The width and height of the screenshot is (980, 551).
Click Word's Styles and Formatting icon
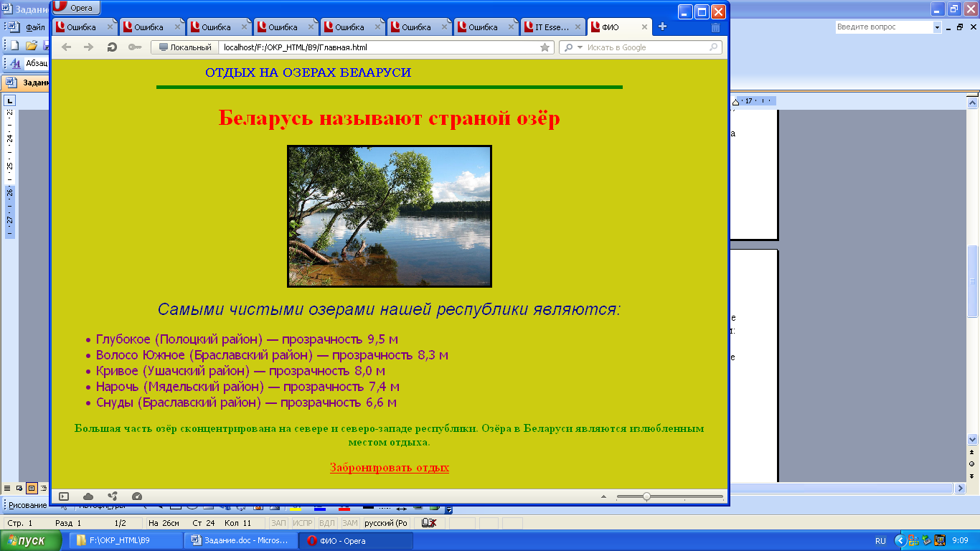pyautogui.click(x=15, y=63)
